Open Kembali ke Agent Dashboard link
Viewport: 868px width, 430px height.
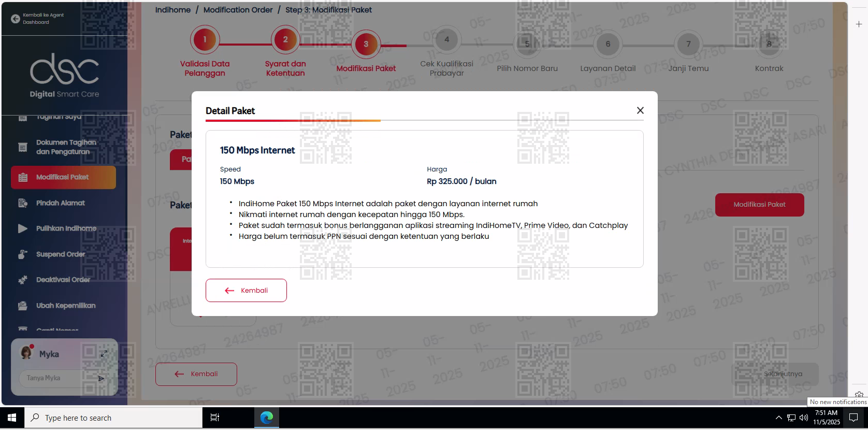[43, 19]
